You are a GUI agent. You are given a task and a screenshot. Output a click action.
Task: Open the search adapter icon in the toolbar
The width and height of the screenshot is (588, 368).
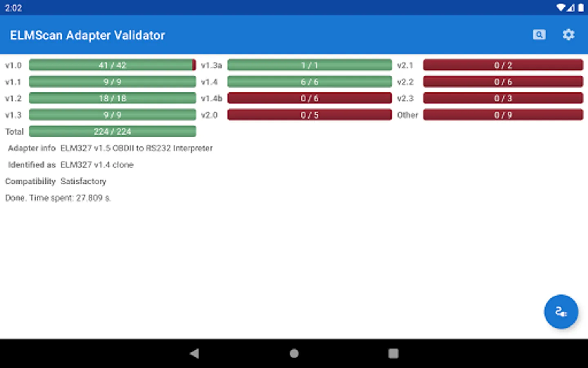(539, 35)
